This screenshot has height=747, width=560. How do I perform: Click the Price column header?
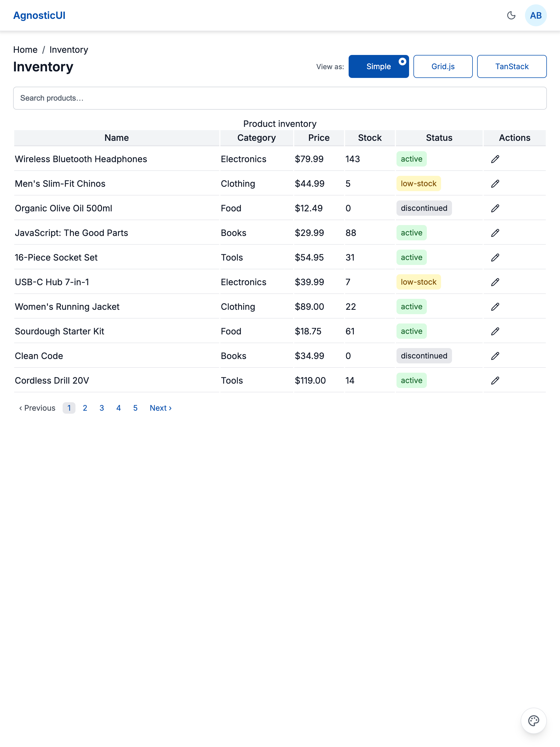point(319,138)
